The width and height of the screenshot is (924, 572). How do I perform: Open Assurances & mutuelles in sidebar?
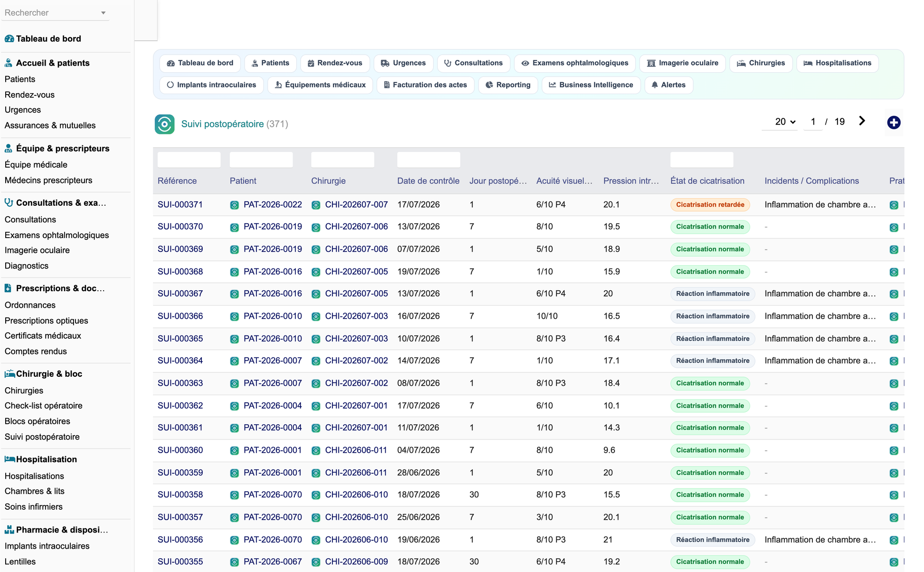click(50, 125)
